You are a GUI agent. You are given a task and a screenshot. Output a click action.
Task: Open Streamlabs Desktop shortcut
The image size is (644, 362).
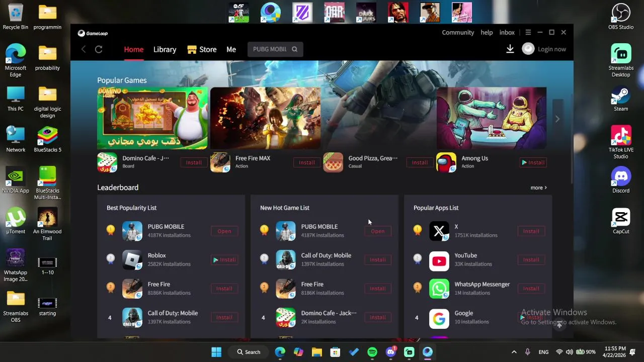621,61
